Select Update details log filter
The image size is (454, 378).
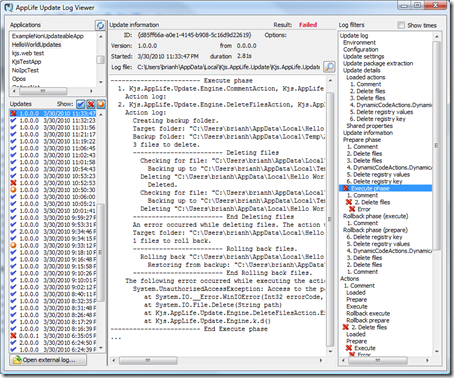click(x=362, y=70)
